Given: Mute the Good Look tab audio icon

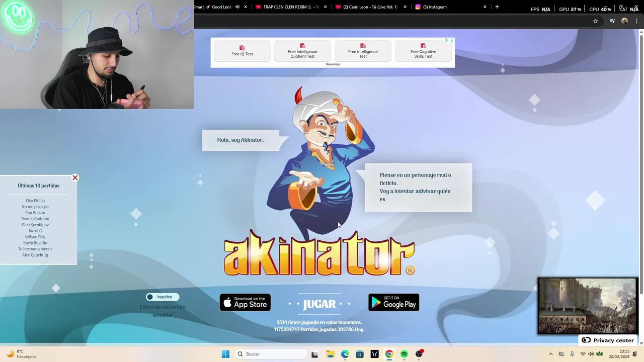Looking at the screenshot, I should click(237, 7).
